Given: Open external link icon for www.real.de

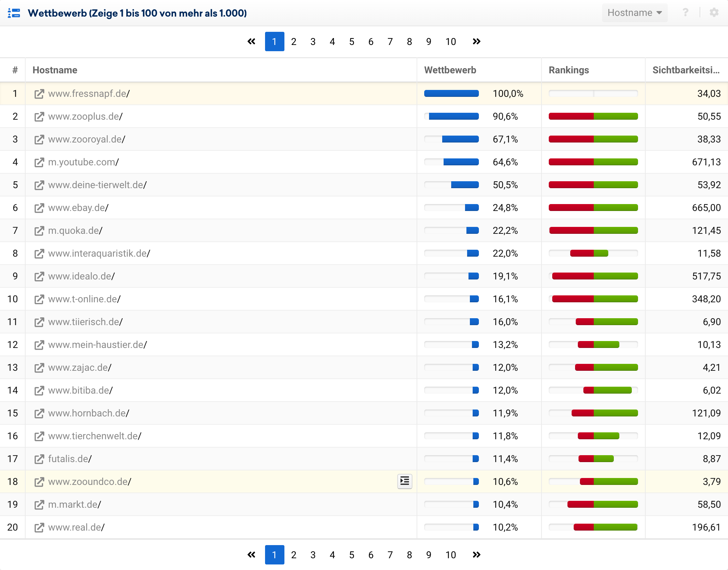Looking at the screenshot, I should tap(39, 527).
